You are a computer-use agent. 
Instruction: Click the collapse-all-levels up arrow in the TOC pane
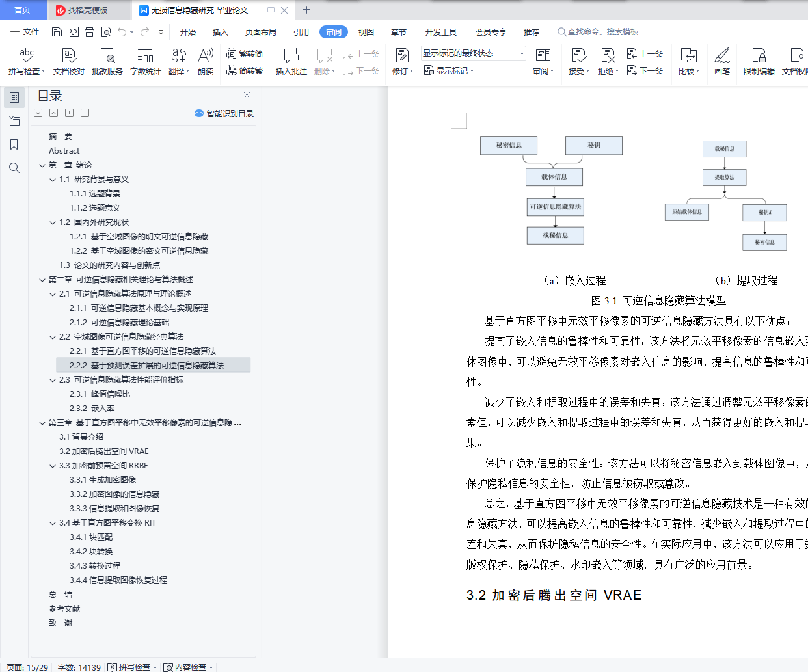54,113
